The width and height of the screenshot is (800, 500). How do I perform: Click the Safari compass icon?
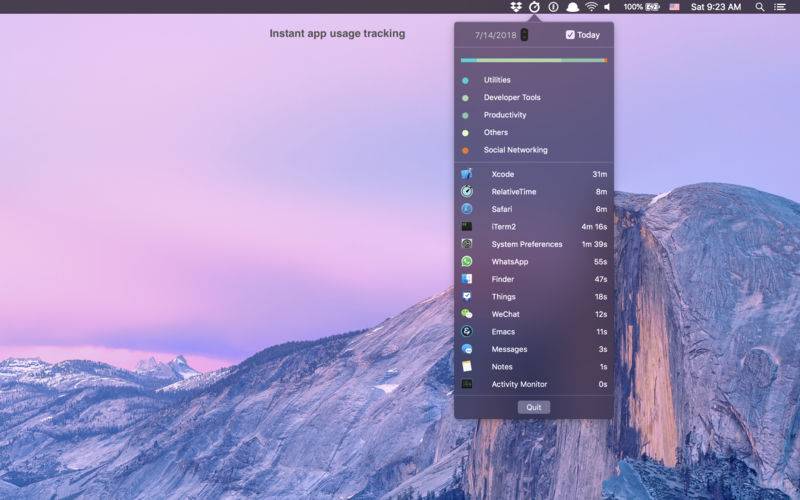click(x=466, y=209)
